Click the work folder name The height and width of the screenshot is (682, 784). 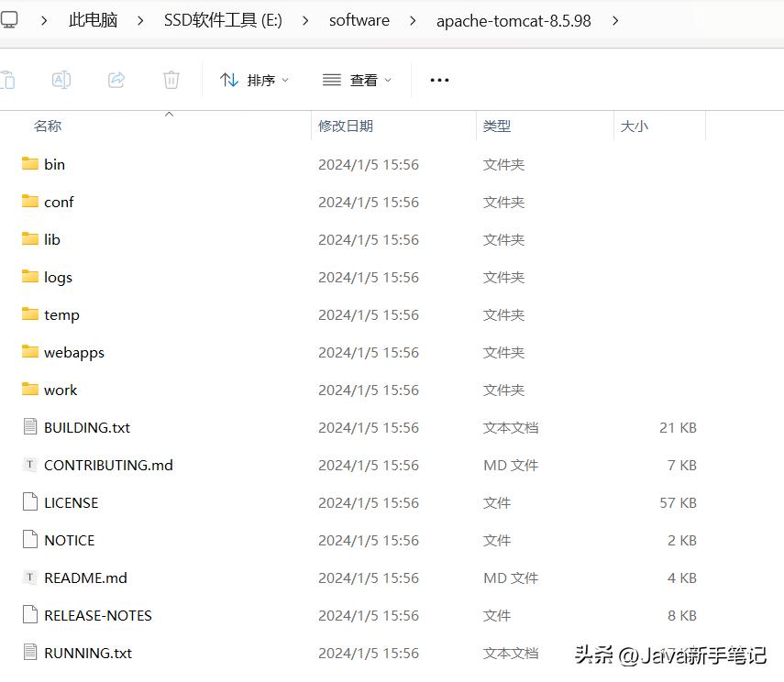point(61,390)
